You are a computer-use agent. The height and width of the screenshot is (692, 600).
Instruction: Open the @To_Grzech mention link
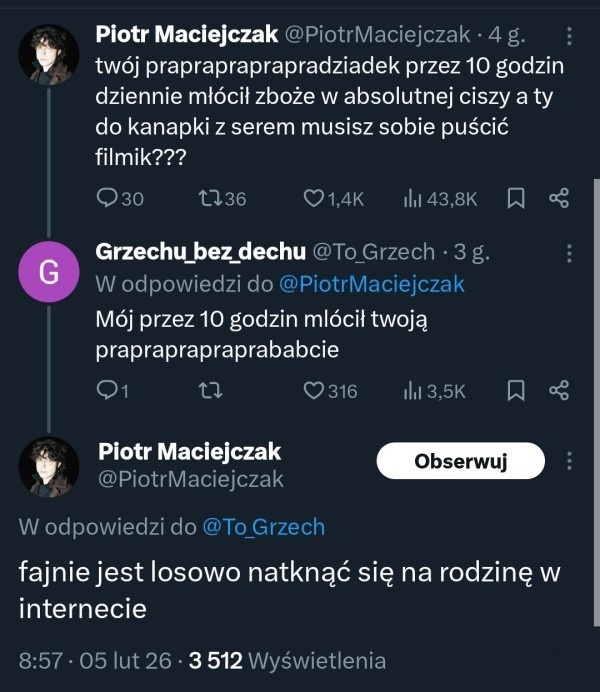[x=264, y=526]
